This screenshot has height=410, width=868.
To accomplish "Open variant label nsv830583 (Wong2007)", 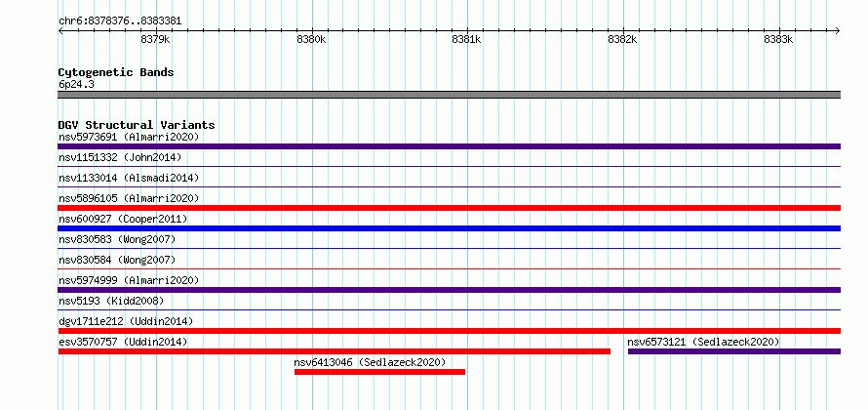I will tap(117, 239).
